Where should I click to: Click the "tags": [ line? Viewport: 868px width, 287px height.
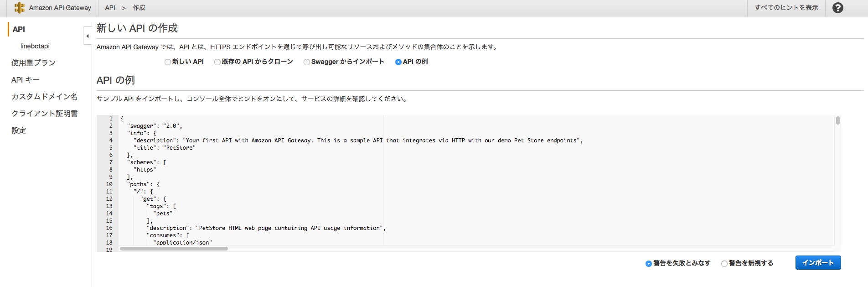[161, 206]
